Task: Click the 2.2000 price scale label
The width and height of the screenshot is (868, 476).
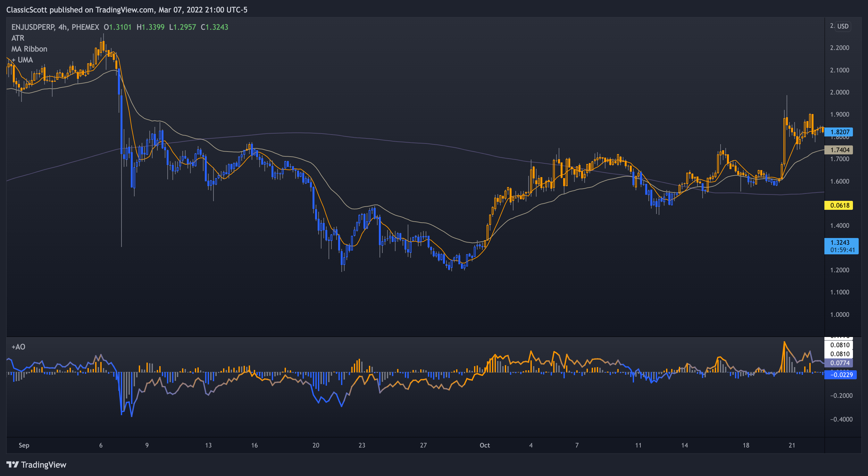Action: pos(839,48)
